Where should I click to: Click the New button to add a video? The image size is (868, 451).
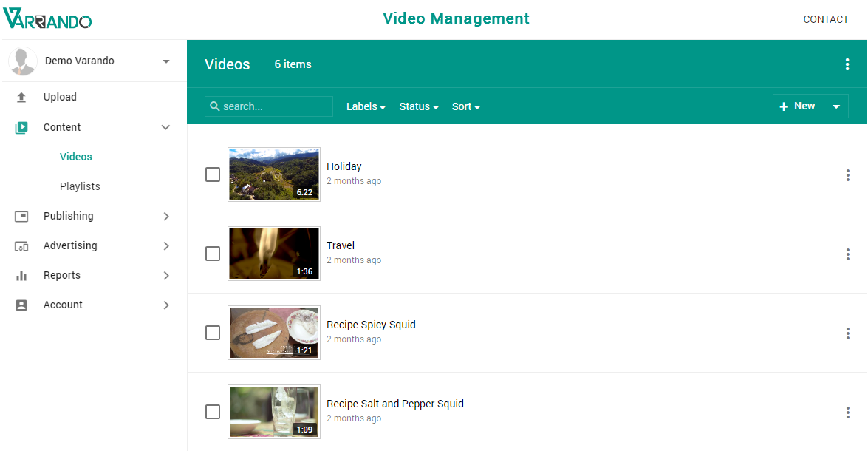pos(798,106)
